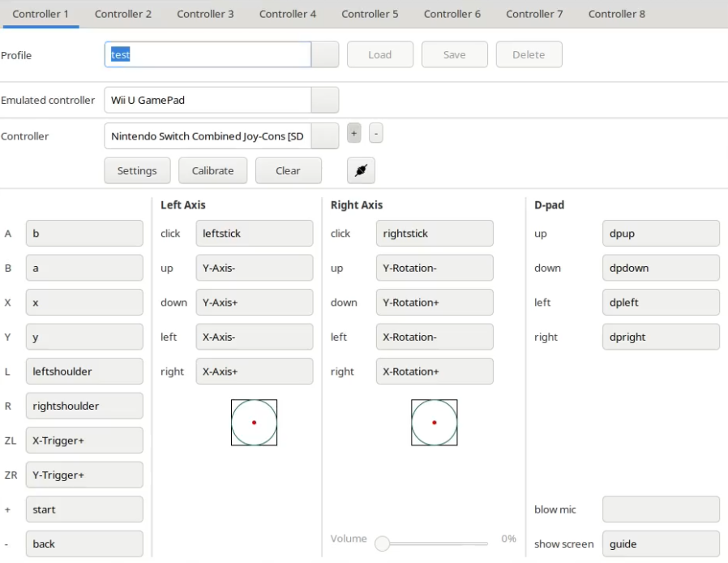
Task: Select the ZL mapping field with X-Trigger+
Action: 84,441
